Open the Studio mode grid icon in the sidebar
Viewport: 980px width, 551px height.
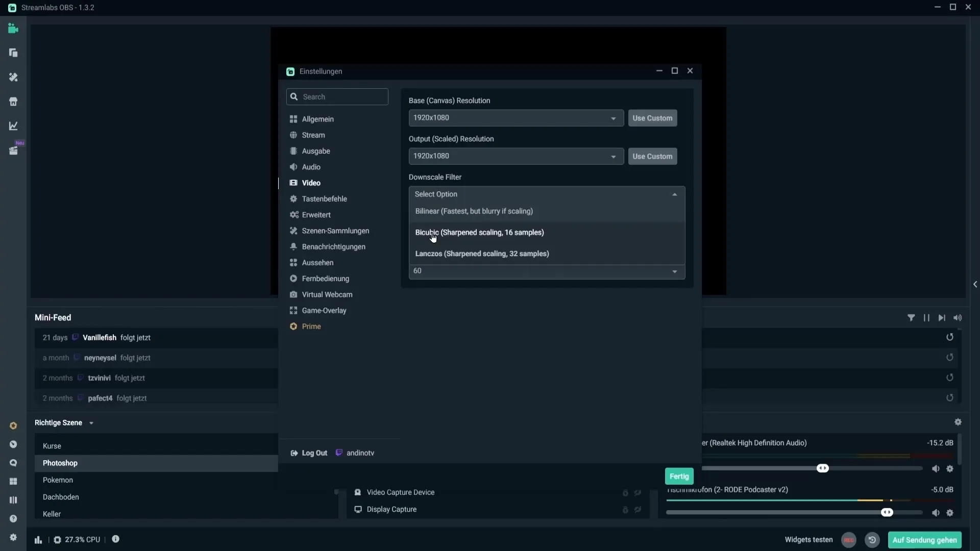(x=13, y=482)
